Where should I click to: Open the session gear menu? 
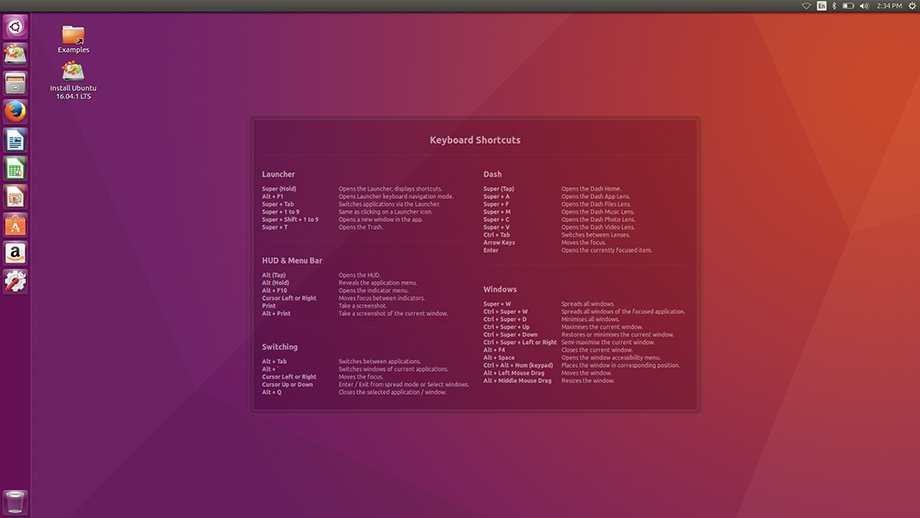coord(912,6)
